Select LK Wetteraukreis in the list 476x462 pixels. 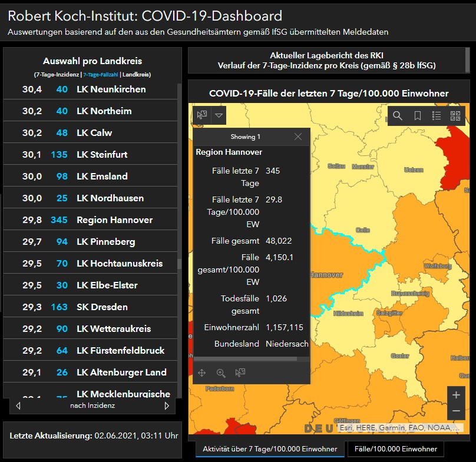pyautogui.click(x=91, y=329)
